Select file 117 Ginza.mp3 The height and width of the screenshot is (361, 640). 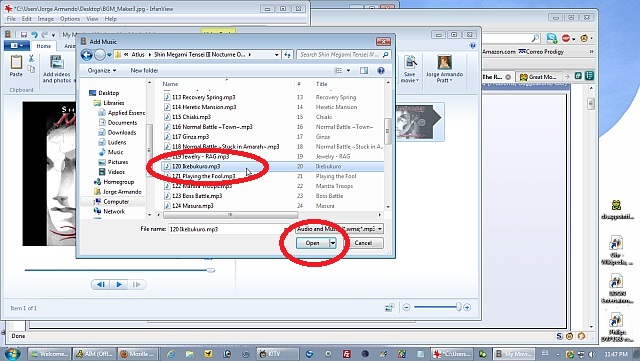(187, 137)
